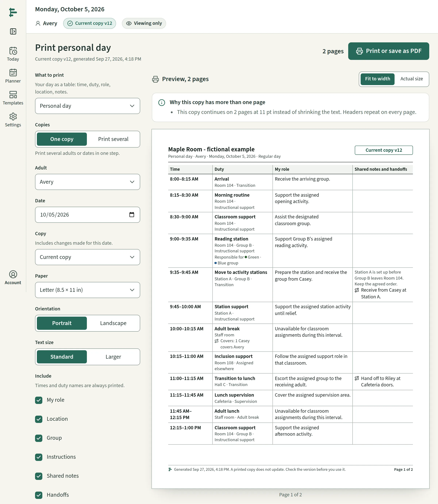Select Portrait orientation
Viewport: 438px width, 504px height.
pyautogui.click(x=62, y=323)
